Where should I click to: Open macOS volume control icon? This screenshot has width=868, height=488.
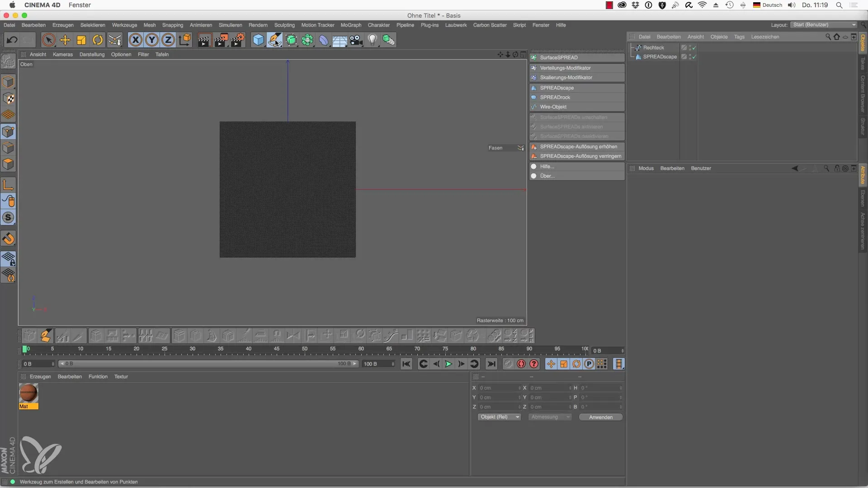[791, 5]
